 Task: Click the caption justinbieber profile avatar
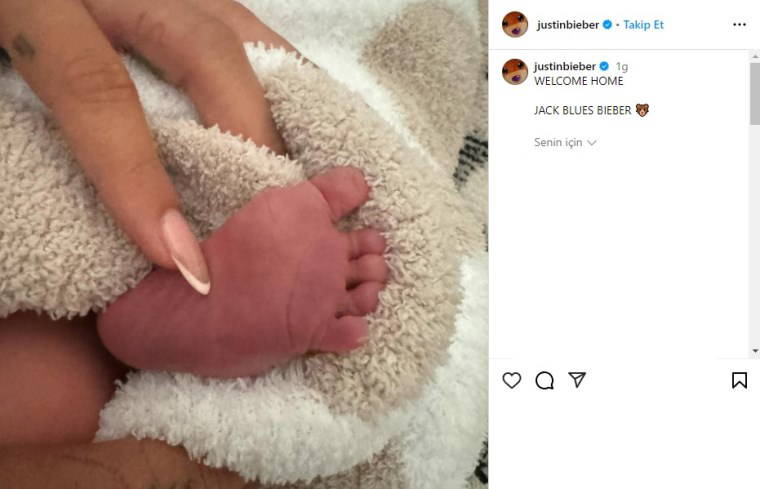coord(515,72)
